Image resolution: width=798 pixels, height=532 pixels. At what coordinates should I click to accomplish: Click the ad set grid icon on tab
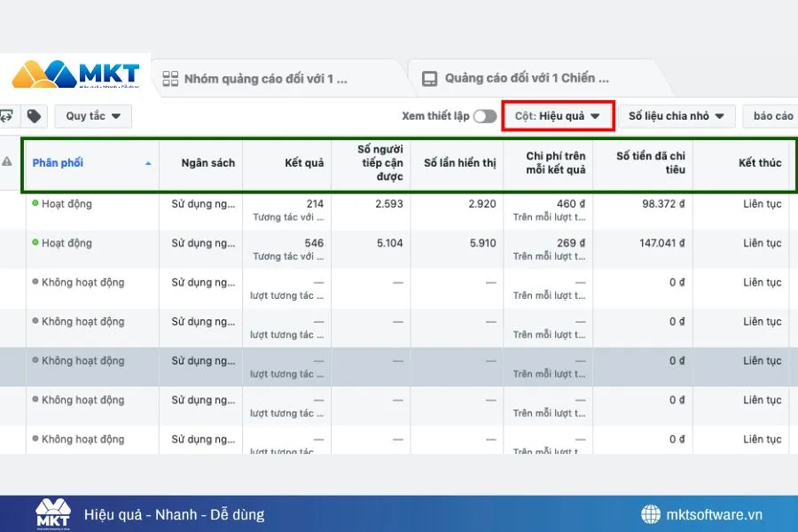pos(171,79)
